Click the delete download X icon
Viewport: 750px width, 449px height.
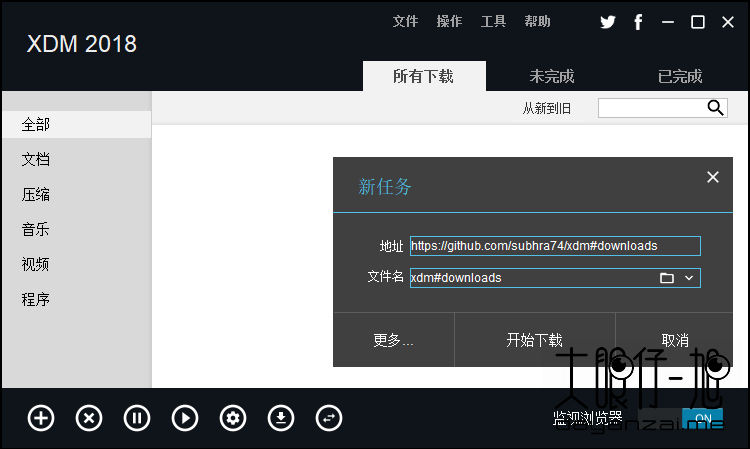89,418
